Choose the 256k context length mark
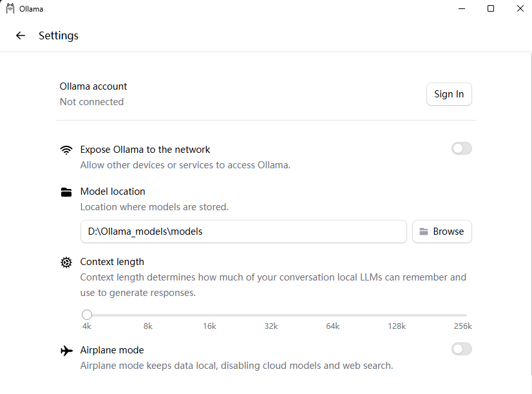Image resolution: width=532 pixels, height=394 pixels. [x=463, y=326]
